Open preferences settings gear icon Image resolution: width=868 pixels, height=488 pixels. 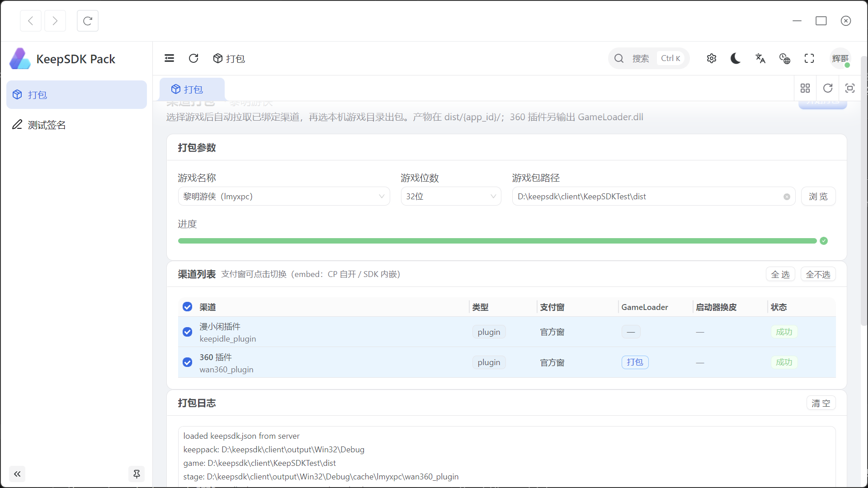(712, 58)
